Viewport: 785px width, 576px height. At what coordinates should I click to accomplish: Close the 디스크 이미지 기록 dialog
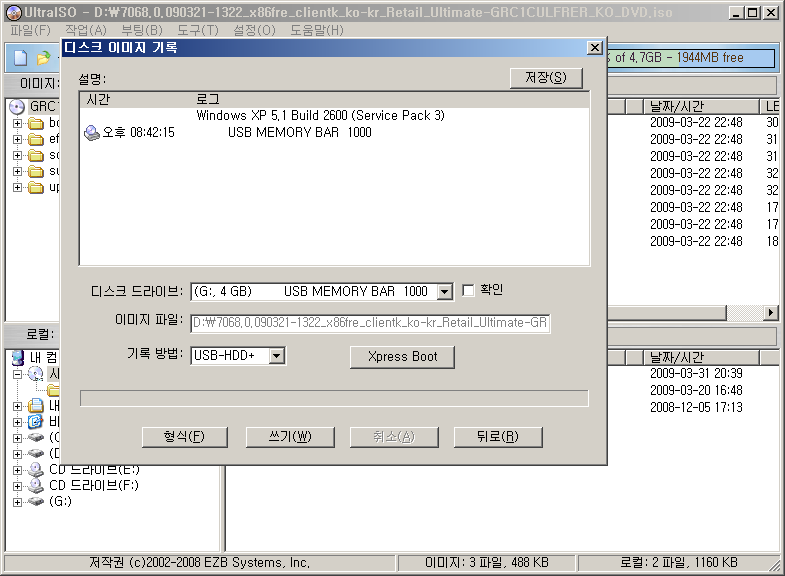pyautogui.click(x=594, y=48)
